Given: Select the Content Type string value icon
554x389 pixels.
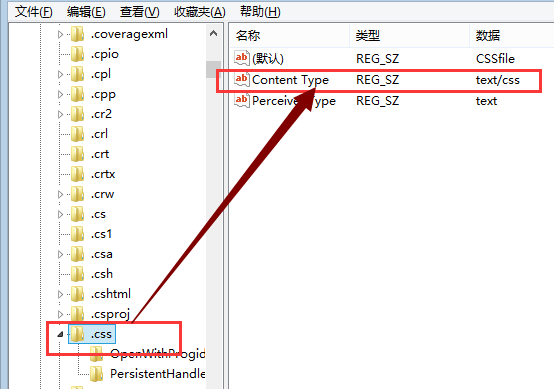Looking at the screenshot, I should coord(242,79).
